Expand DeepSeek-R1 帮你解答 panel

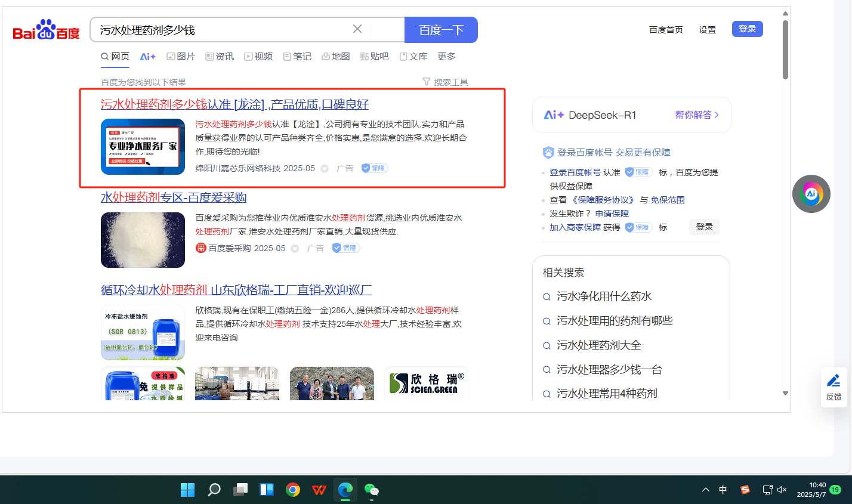click(x=697, y=115)
